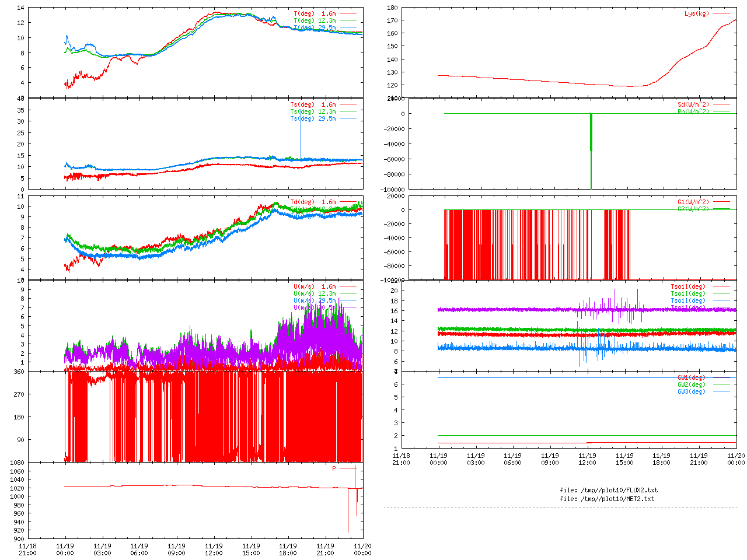Click the 11/20 00:00 label under GW plot
The image size is (747, 560).
click(x=736, y=459)
